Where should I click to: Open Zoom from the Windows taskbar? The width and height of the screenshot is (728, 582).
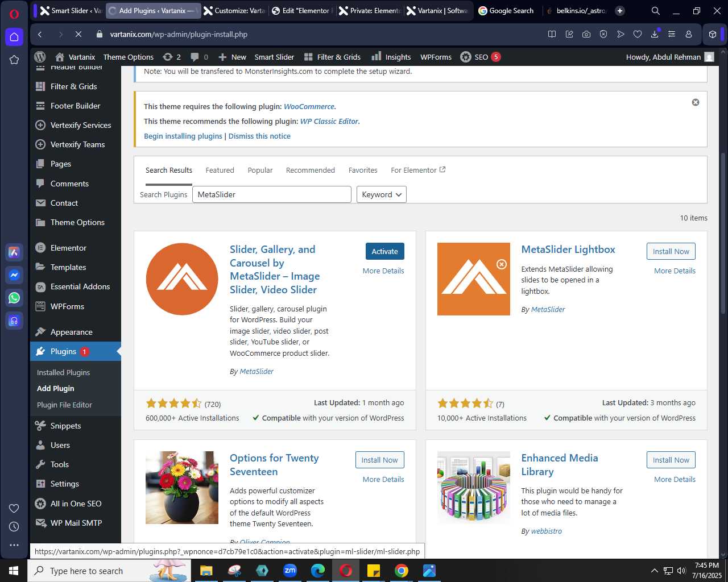click(290, 571)
